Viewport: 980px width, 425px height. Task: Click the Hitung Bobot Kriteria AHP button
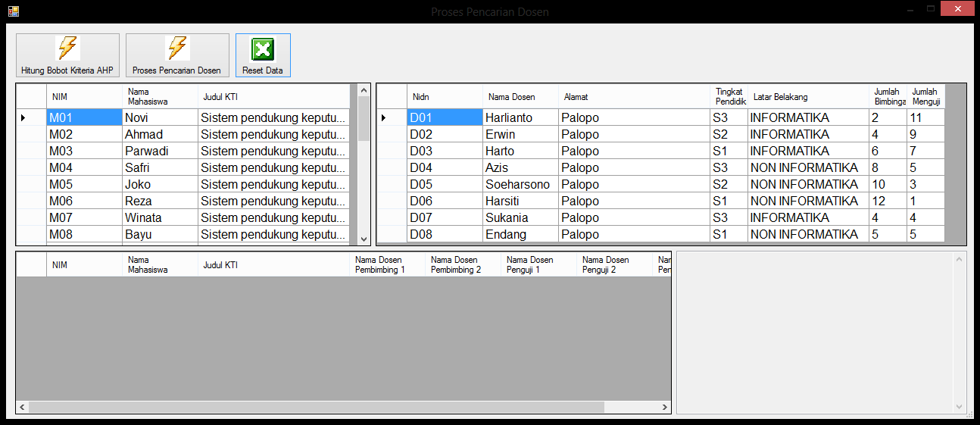[x=67, y=55]
